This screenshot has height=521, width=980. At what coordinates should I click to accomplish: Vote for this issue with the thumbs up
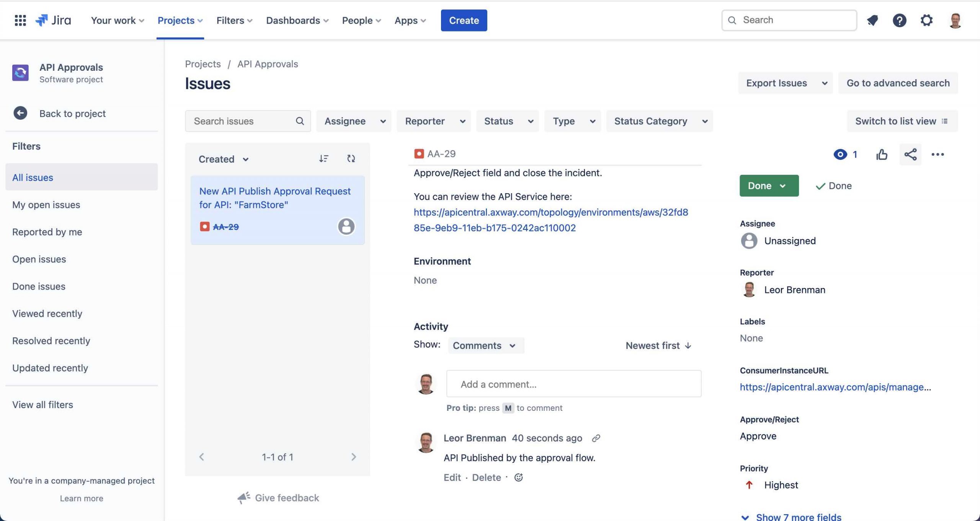[x=882, y=155]
